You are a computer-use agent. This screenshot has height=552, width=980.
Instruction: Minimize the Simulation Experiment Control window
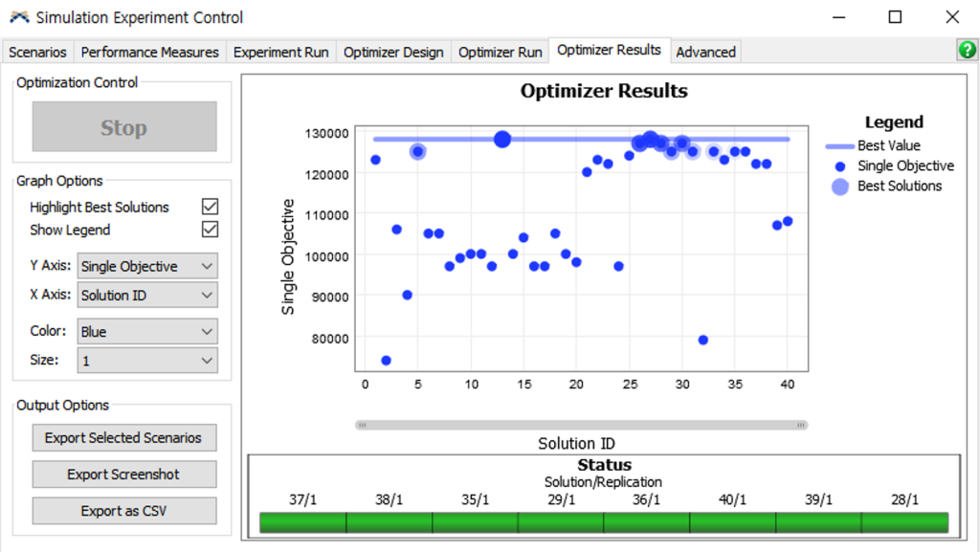(838, 17)
